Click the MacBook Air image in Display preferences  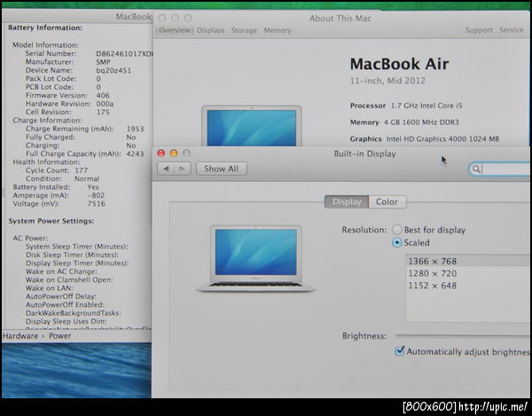(x=256, y=258)
